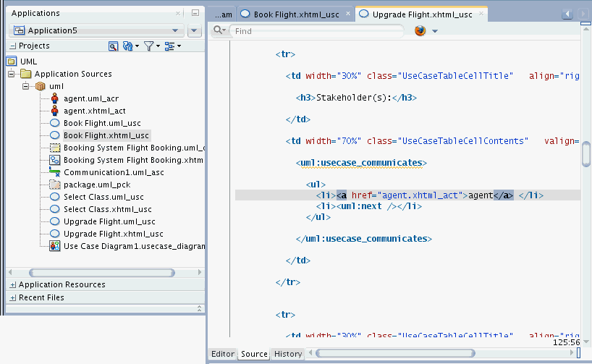Switch to the Editor view tab
The height and width of the screenshot is (364, 592).
point(223,354)
